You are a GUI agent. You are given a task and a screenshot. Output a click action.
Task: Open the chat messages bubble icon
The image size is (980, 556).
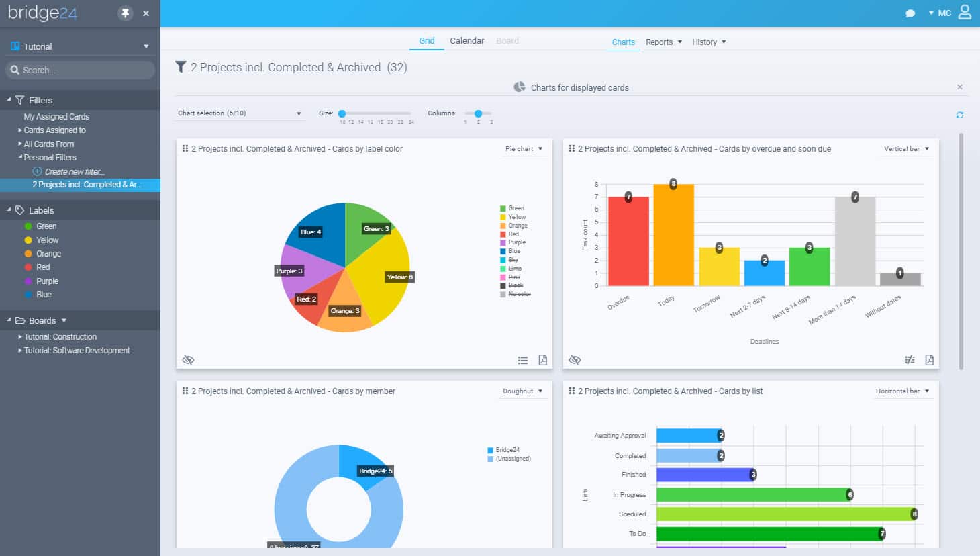pos(910,13)
